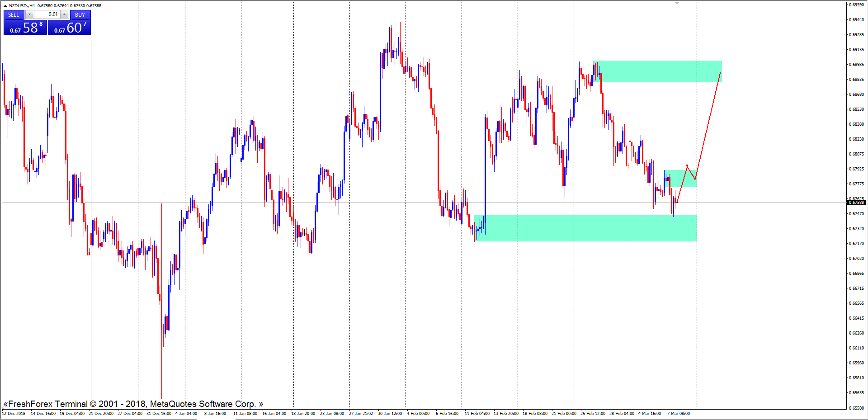Click the current price label 0.67588
The image size is (868, 420).
pyautogui.click(x=856, y=203)
